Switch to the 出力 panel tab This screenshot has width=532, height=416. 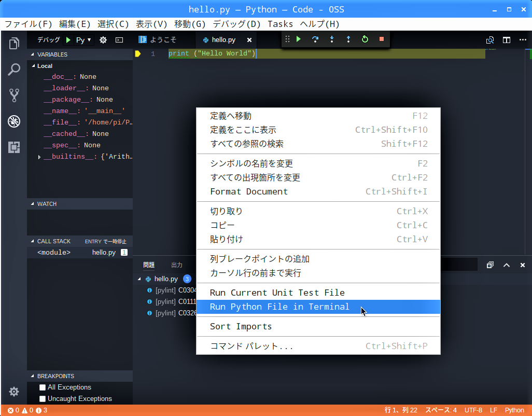click(177, 265)
